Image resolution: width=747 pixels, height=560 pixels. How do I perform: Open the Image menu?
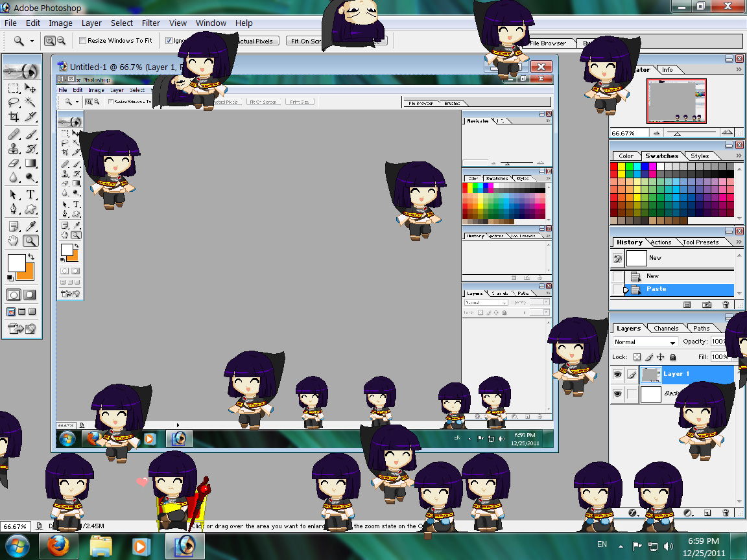click(60, 23)
